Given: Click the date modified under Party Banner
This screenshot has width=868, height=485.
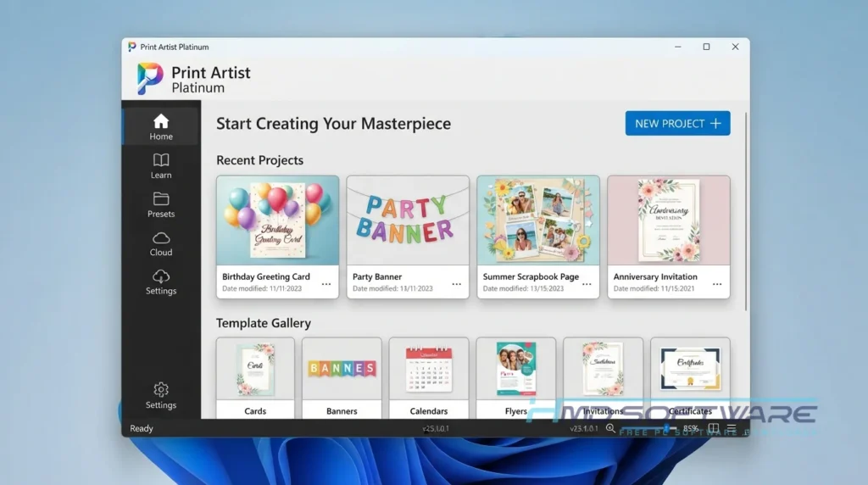Looking at the screenshot, I should tap(392, 288).
